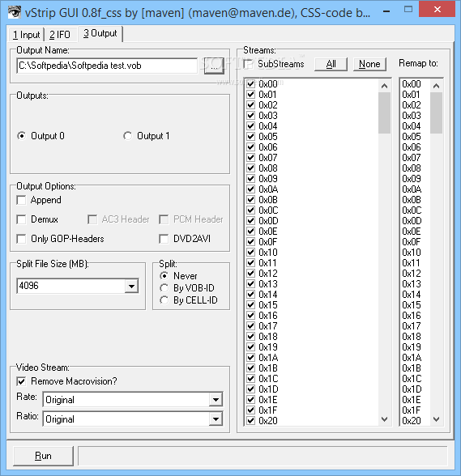The image size is (461, 476).
Task: Toggle stream 0x1F checkbox
Action: point(250,410)
